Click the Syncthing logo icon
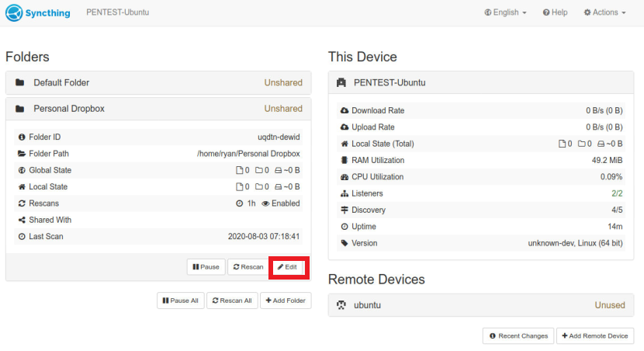The width and height of the screenshot is (644, 351). [x=14, y=12]
